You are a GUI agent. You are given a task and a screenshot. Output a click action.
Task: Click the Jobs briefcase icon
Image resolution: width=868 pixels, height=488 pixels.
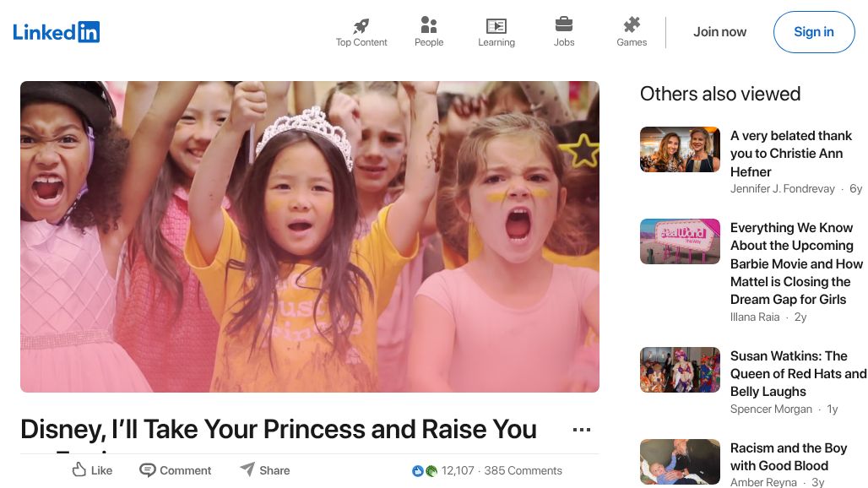(x=564, y=25)
